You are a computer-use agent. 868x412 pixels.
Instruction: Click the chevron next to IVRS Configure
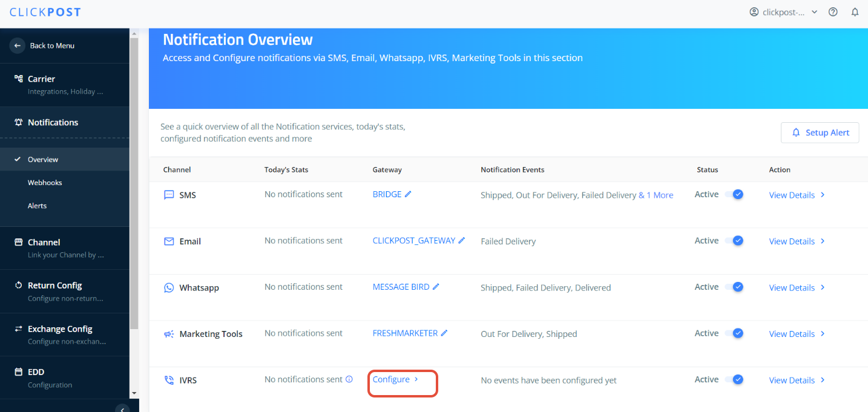click(416, 379)
